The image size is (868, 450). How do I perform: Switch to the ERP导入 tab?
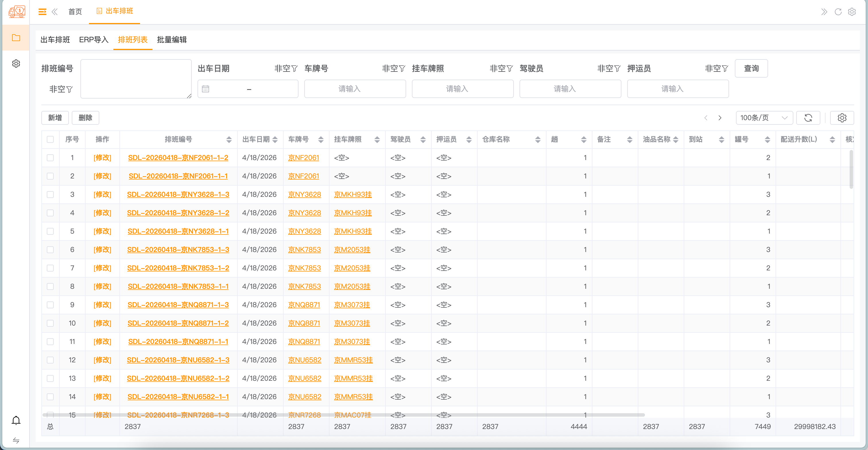[94, 40]
